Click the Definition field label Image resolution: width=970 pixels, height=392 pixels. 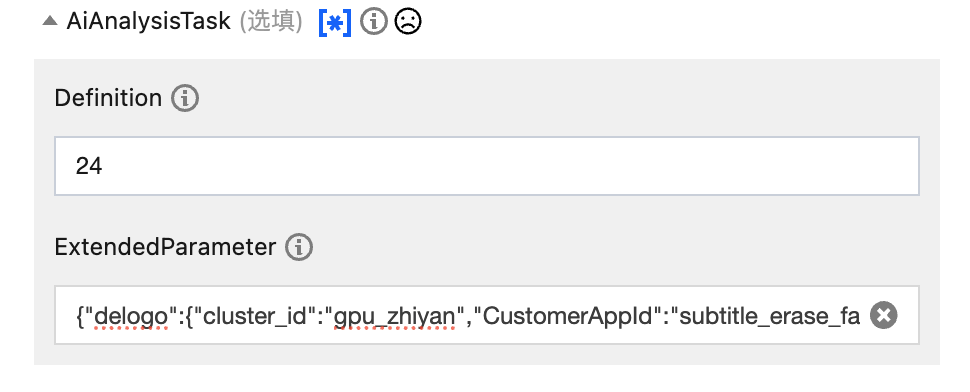pyautogui.click(x=108, y=98)
